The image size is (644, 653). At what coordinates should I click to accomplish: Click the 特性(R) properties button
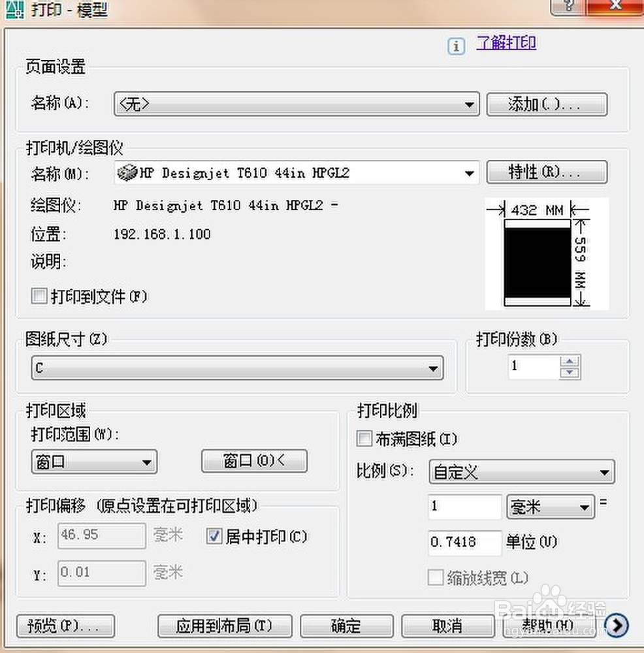(547, 172)
